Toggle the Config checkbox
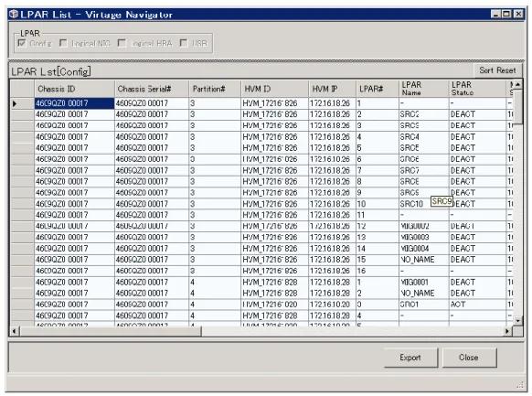532x396 pixels. point(22,43)
